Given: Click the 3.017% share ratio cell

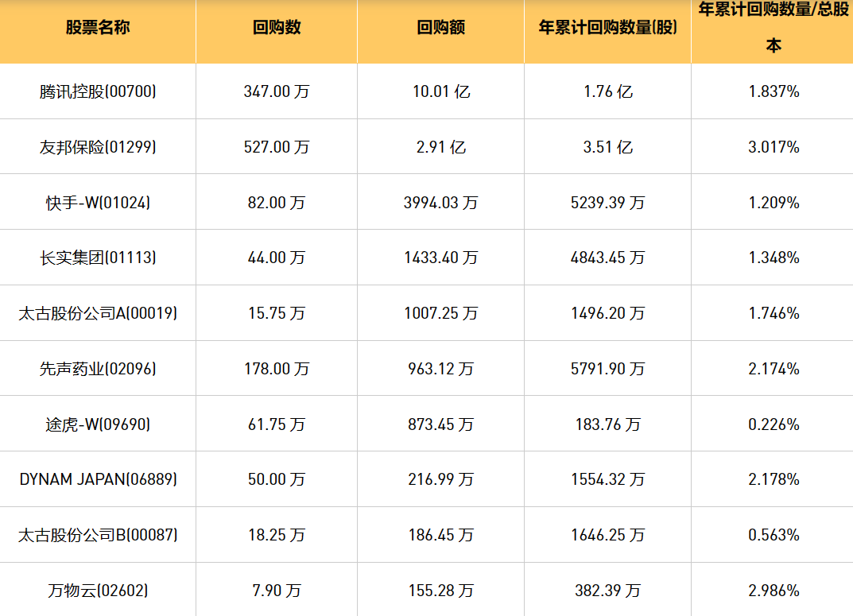Looking at the screenshot, I should [774, 147].
